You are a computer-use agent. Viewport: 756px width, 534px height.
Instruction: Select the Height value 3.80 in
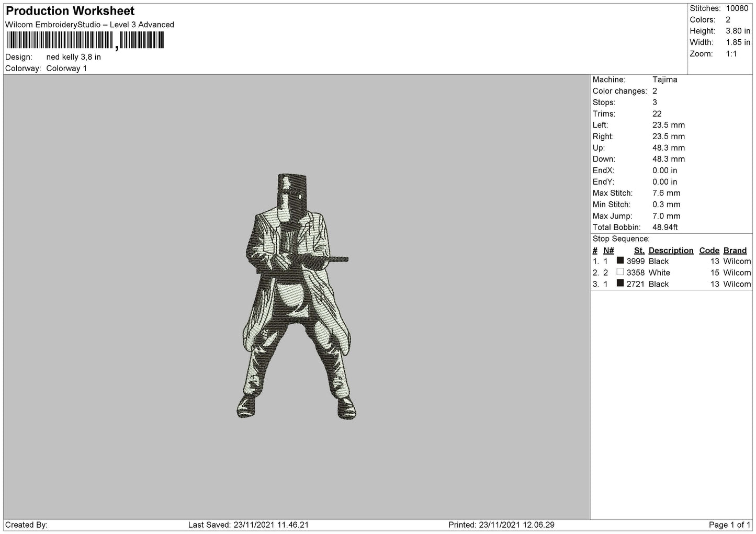738,31
